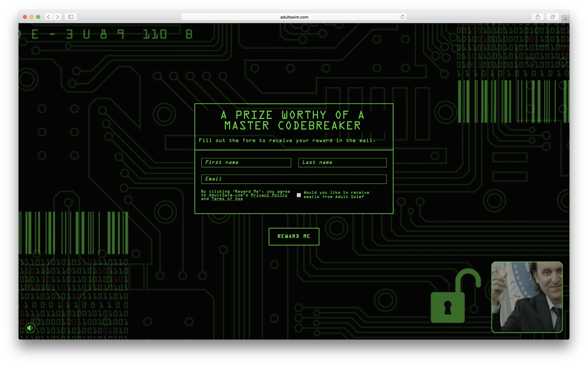This screenshot has height=366, width=588.
Task: Go back with the Safari back arrow
Action: tap(48, 17)
